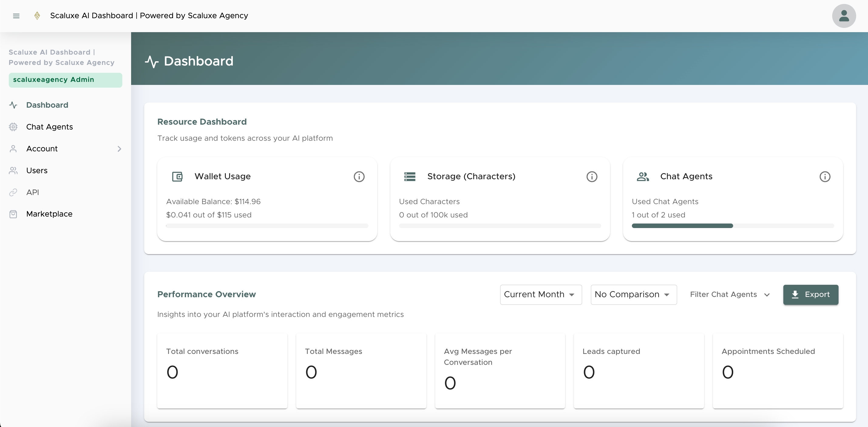
Task: Open the No Comparison dropdown
Action: pos(633,295)
